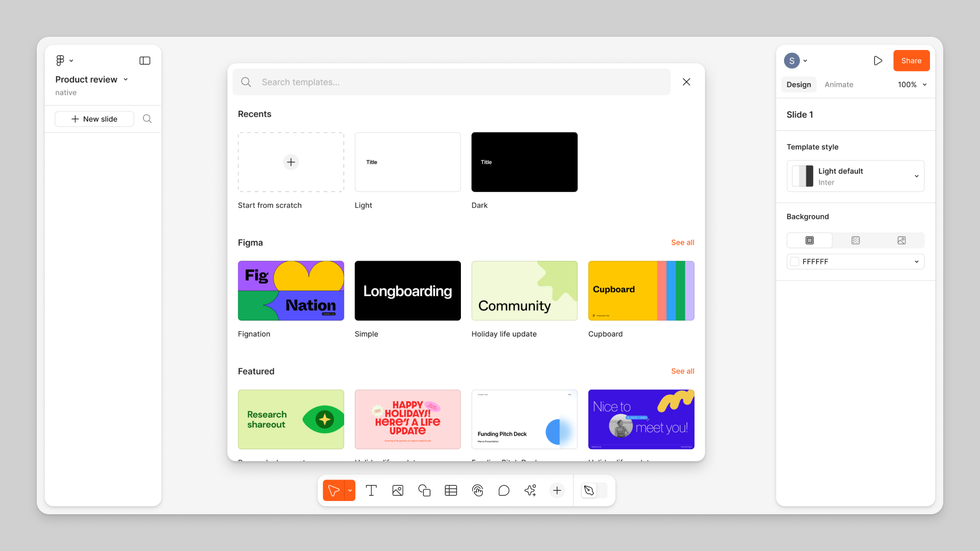
Task: Click the Present/Play button
Action: coord(878,61)
